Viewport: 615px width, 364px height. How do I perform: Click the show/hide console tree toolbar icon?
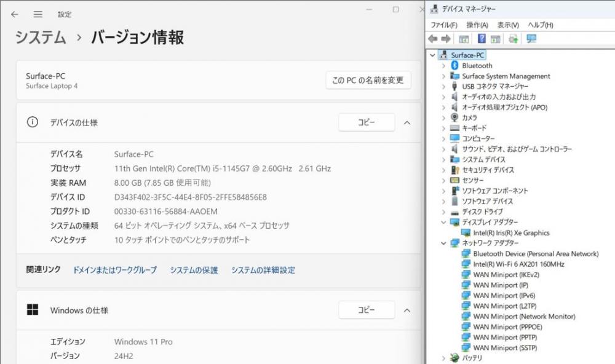(x=464, y=39)
